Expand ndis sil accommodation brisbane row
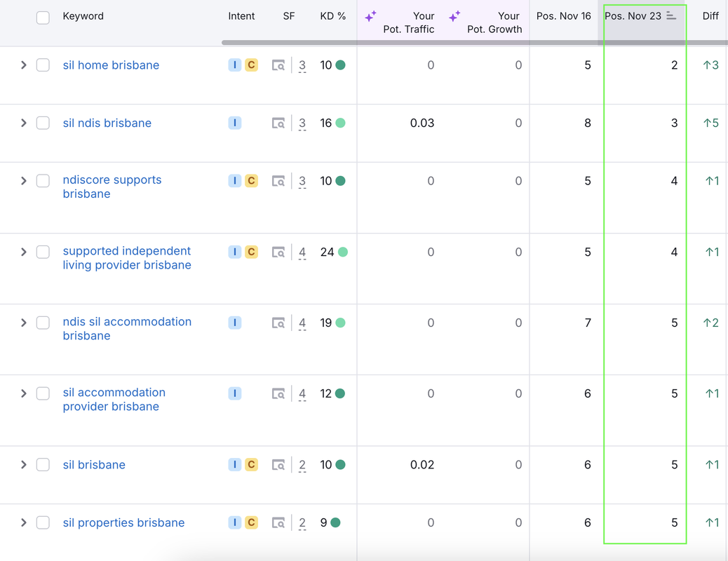Image resolution: width=728 pixels, height=561 pixels. (x=24, y=323)
